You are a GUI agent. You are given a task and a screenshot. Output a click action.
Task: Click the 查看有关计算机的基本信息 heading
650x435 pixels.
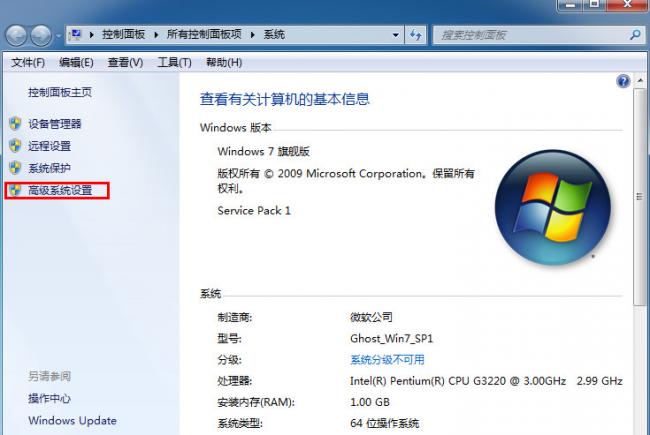(x=285, y=99)
